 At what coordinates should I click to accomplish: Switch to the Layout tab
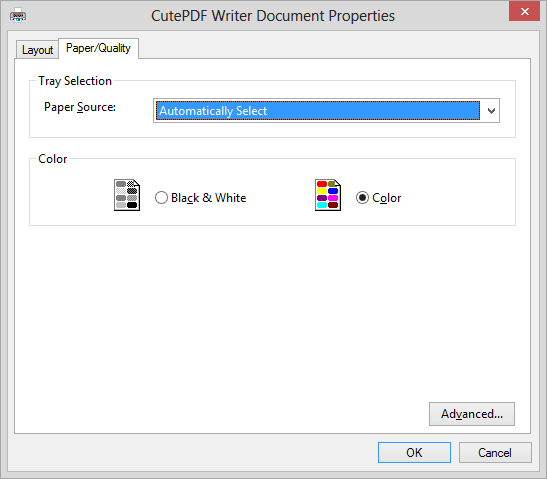pyautogui.click(x=37, y=50)
